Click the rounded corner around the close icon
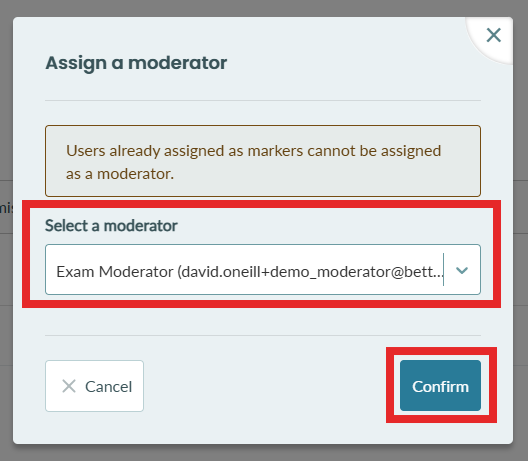The image size is (528, 461). click(490, 40)
